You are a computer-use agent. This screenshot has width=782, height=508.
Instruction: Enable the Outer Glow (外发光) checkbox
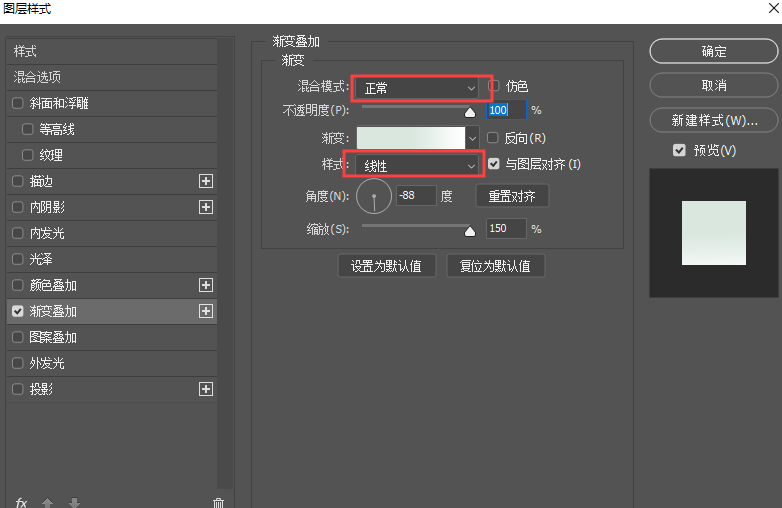coord(17,363)
